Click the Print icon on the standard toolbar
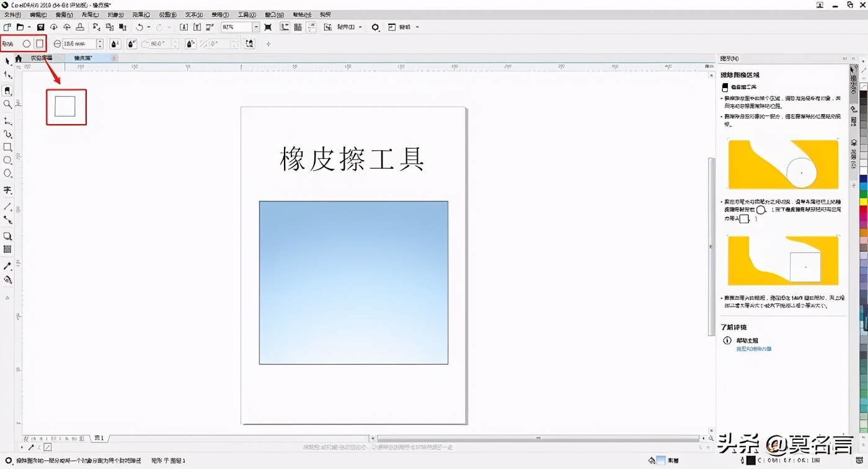868x469 pixels. 79,27
